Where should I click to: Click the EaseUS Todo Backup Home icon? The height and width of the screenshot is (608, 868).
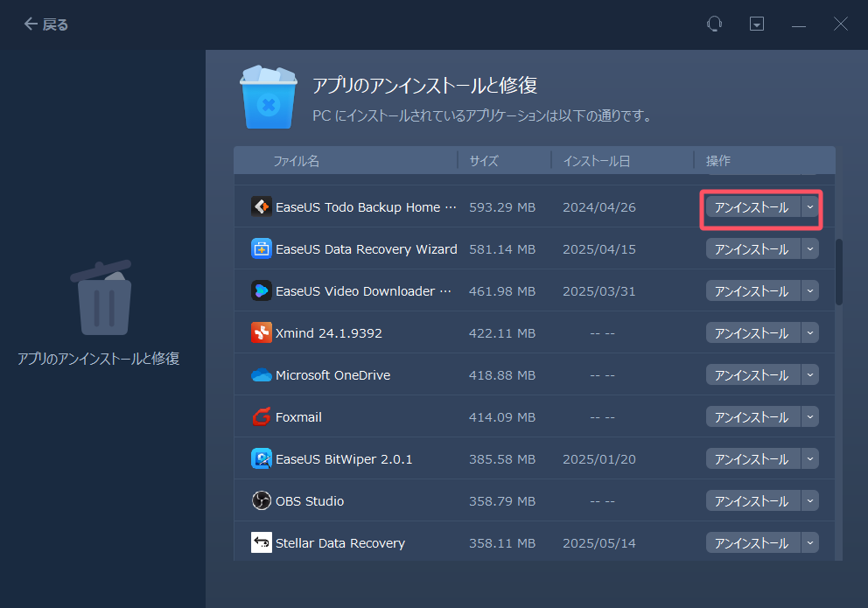(x=261, y=206)
